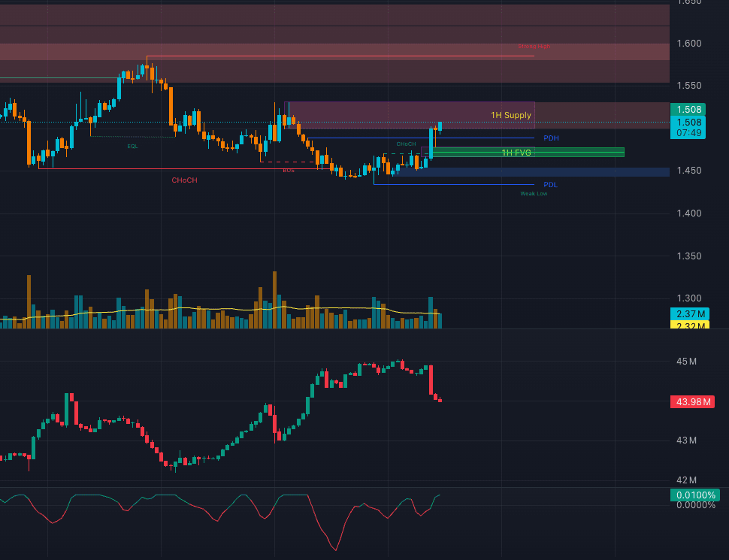
Task: Click the PDH level label
Action: pos(551,138)
